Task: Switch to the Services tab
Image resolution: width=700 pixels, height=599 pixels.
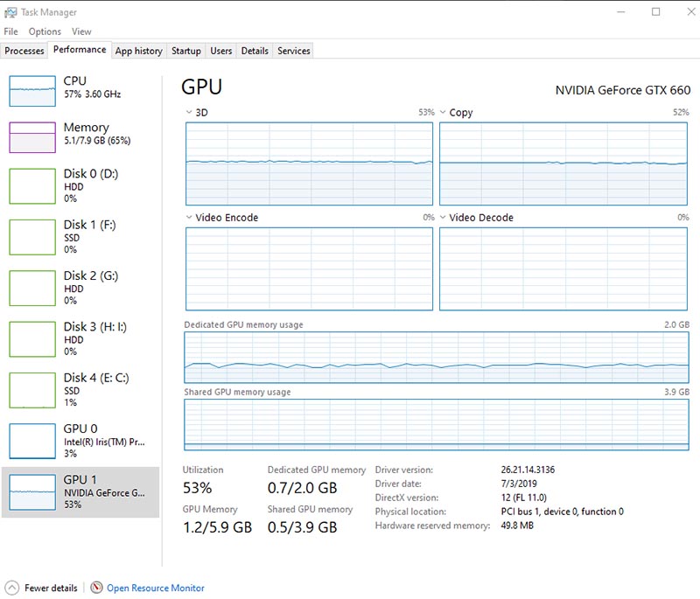Action: [x=294, y=51]
